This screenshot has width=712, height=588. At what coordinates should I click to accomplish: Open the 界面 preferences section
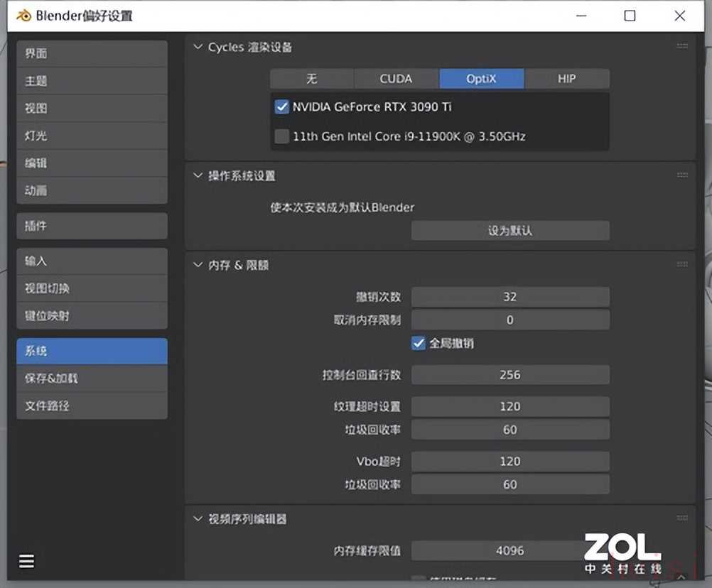coord(92,53)
